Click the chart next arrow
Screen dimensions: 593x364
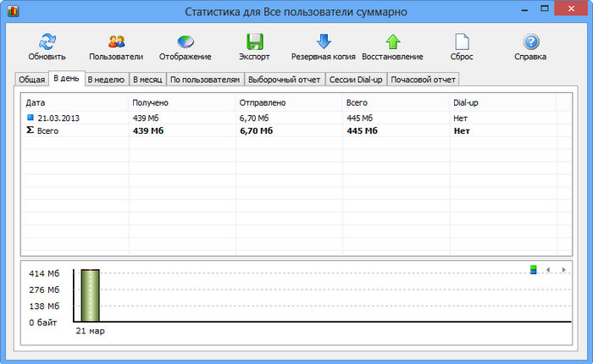563,270
